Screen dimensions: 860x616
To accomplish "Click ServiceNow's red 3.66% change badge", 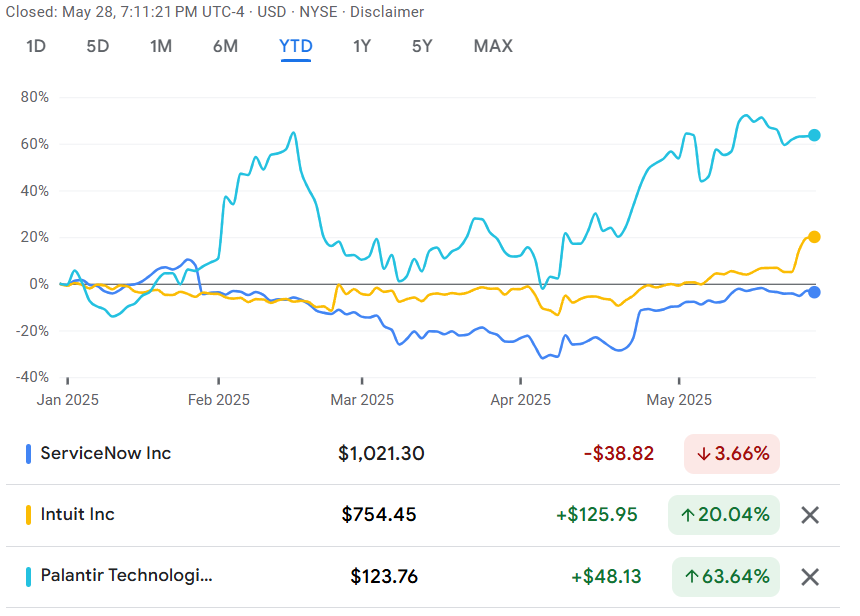I will (x=732, y=454).
